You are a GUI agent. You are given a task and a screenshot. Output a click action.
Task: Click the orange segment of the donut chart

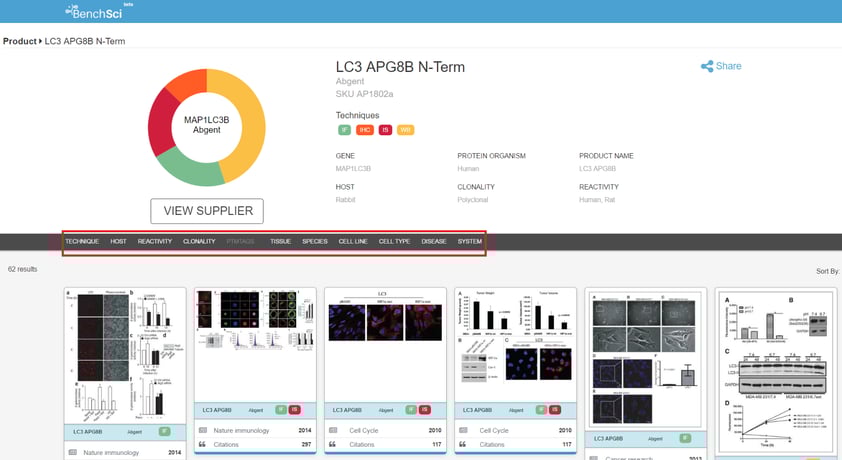pos(188,85)
